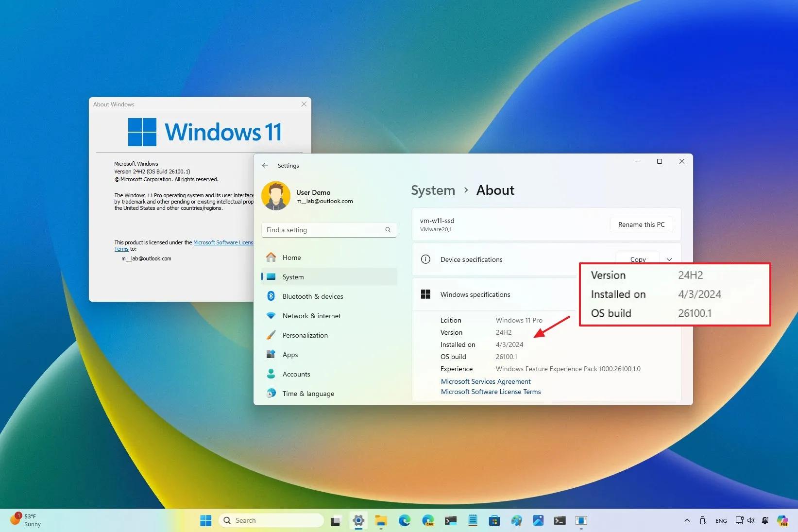The height and width of the screenshot is (532, 798).
Task: Launch Microsoft Edge from the taskbar
Action: click(405, 520)
